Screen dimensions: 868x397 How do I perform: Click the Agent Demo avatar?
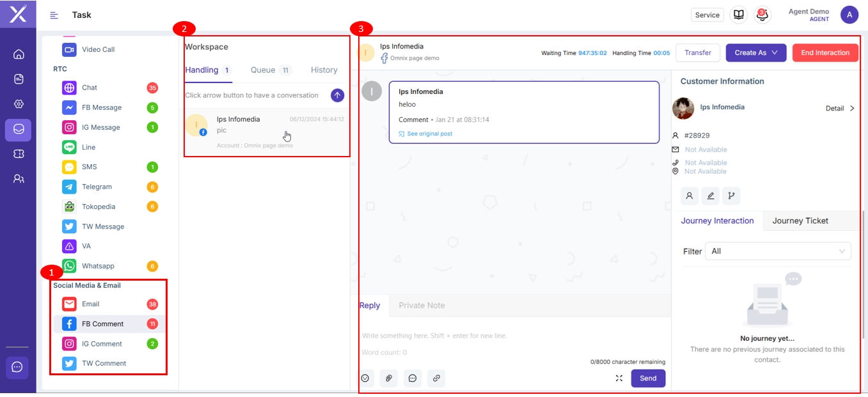point(849,15)
